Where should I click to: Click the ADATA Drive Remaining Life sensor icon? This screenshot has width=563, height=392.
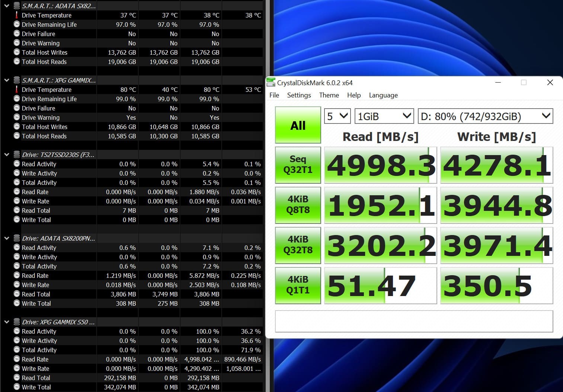(x=16, y=24)
